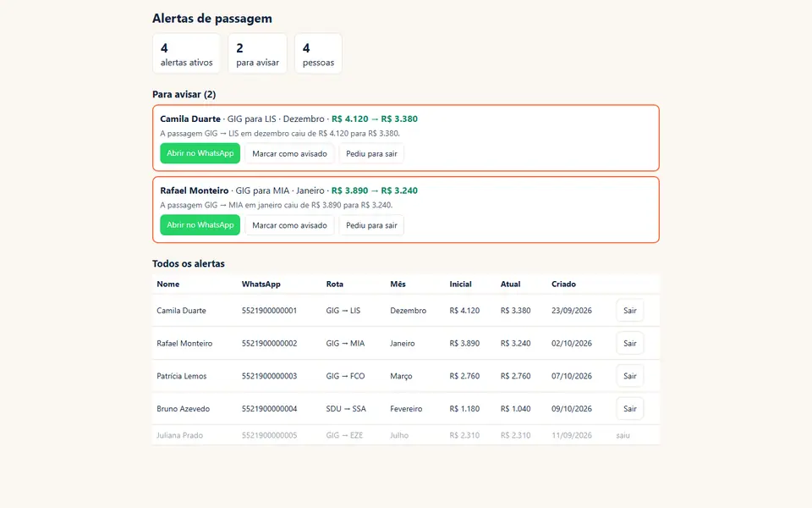Click phone number 5521900000005
This screenshot has height=508, width=812.
point(269,435)
